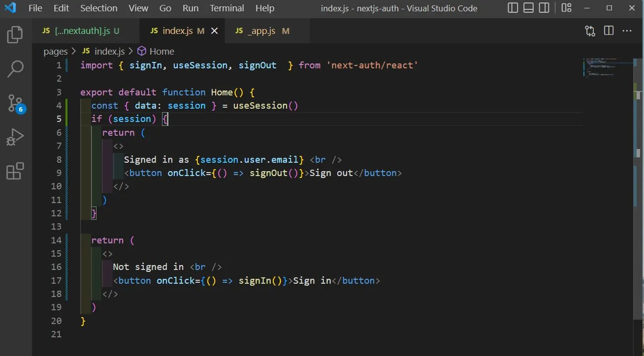Viewport: 644px width, 356px height.
Task: Open the Explorer view in activity bar
Action: 15,34
